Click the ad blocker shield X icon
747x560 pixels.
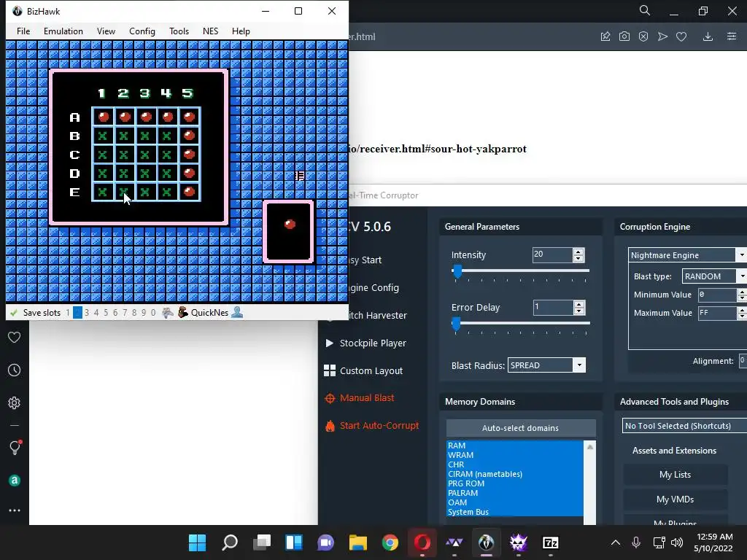[x=643, y=36]
